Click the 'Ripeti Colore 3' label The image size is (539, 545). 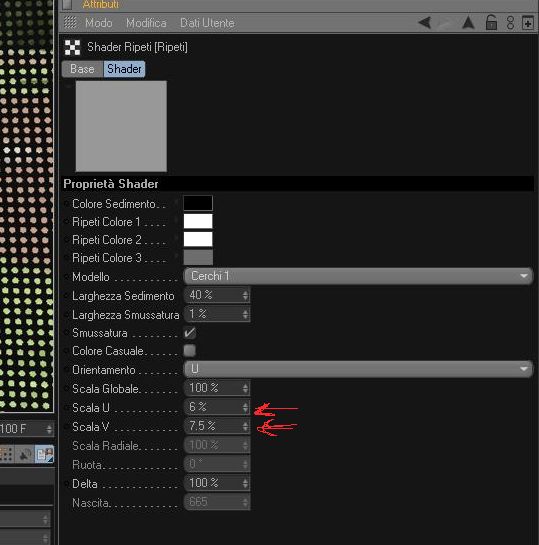pyautogui.click(x=107, y=258)
